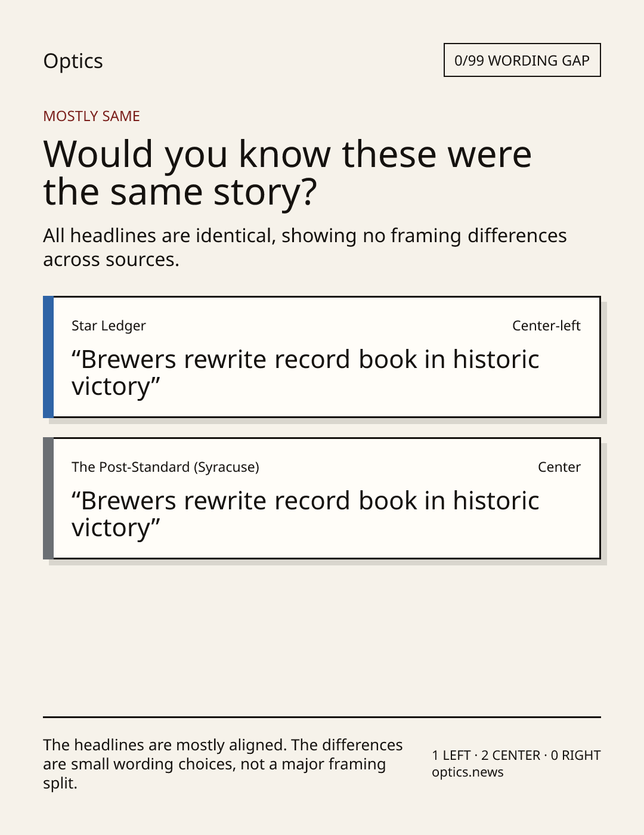
Task: Click the 0/99 WORDING GAP badge
Action: 522,60
